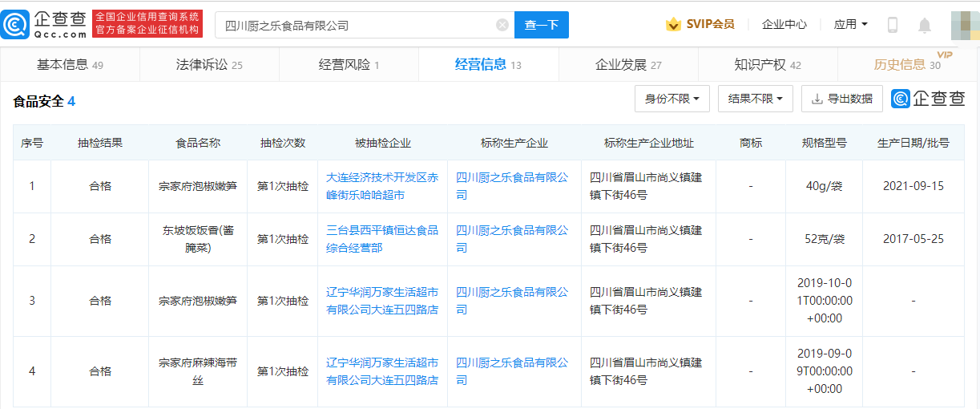
Task: Switch to the 基本信息 tab
Action: click(x=70, y=65)
